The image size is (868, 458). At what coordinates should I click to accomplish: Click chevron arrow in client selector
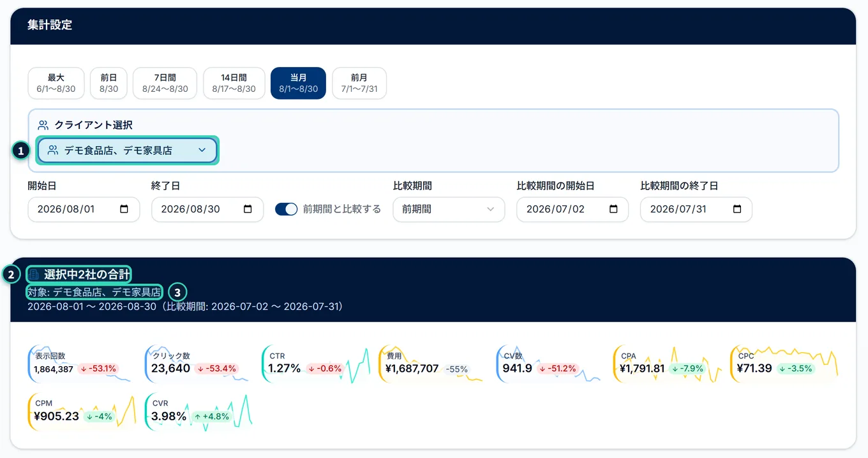pos(202,151)
